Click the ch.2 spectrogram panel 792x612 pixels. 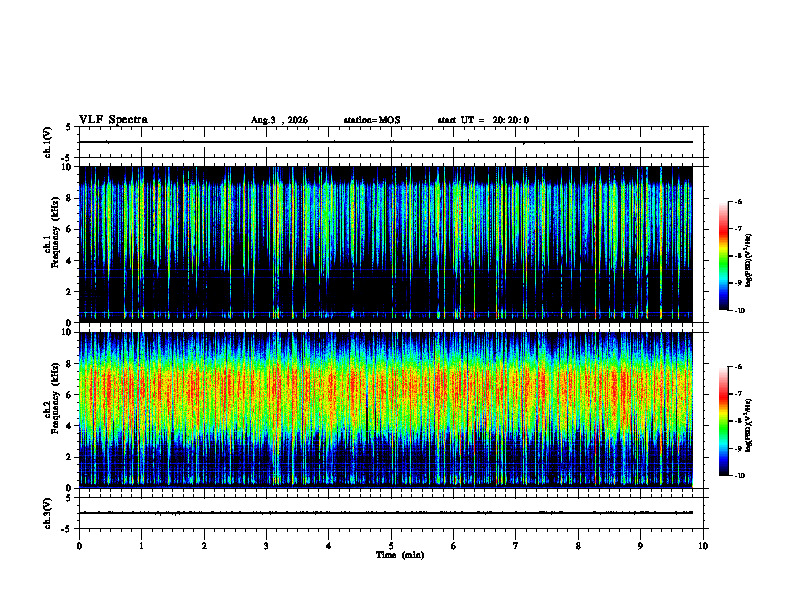tap(385, 410)
